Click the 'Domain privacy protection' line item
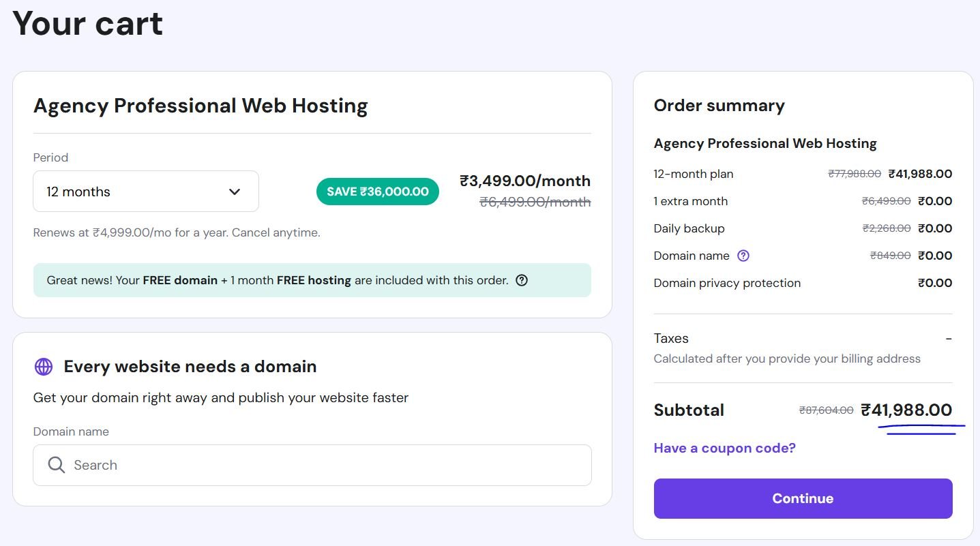Viewport: 980px width, 546px height. [x=727, y=283]
